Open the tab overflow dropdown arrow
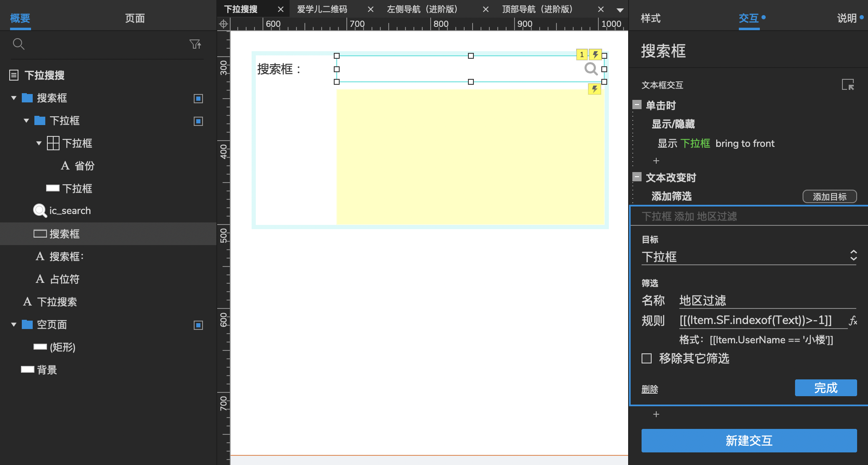 click(x=620, y=10)
